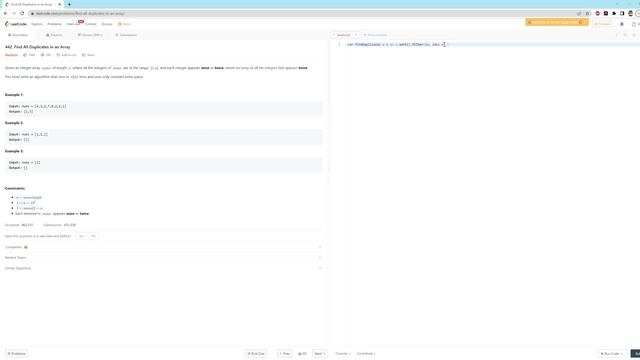The image size is (640, 360).
Task: Click the address bar URL
Action: coord(80,13)
